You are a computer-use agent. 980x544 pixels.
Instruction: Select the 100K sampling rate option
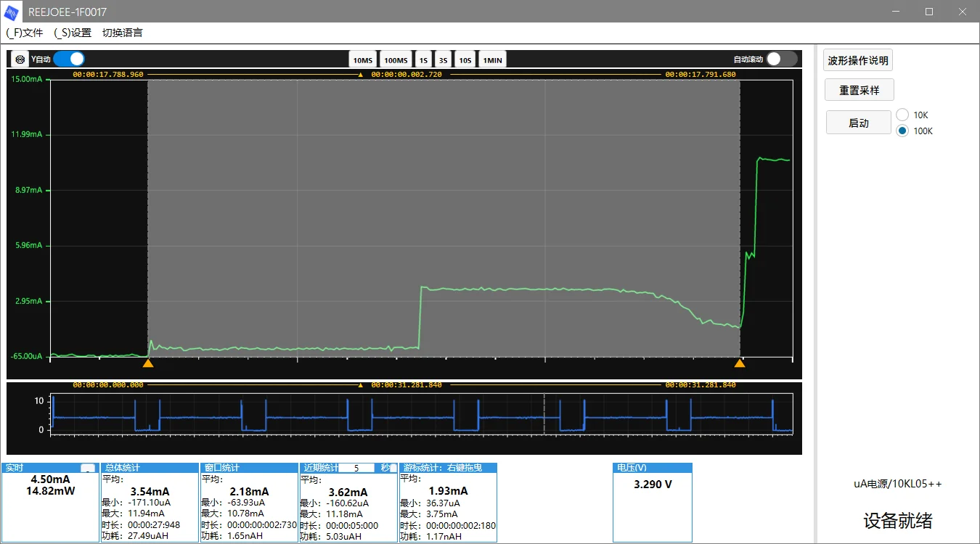[x=902, y=131]
